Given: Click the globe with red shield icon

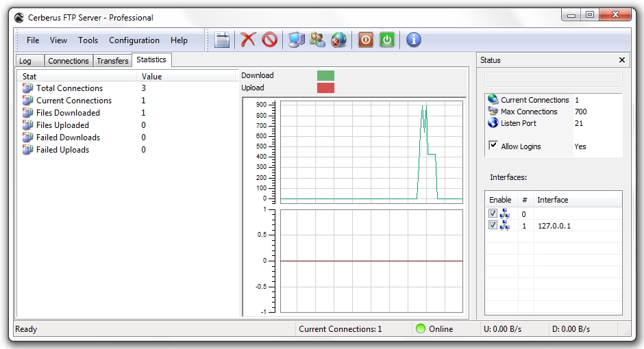Looking at the screenshot, I should 339,40.
